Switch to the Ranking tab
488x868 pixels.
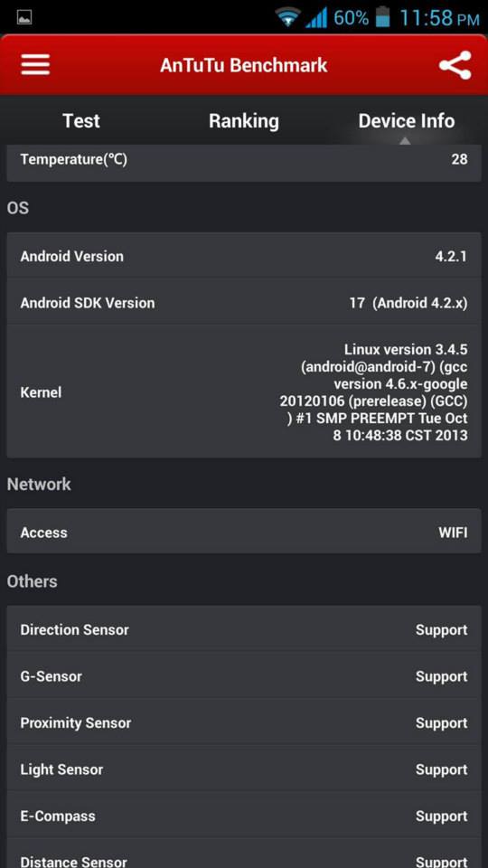point(244,120)
